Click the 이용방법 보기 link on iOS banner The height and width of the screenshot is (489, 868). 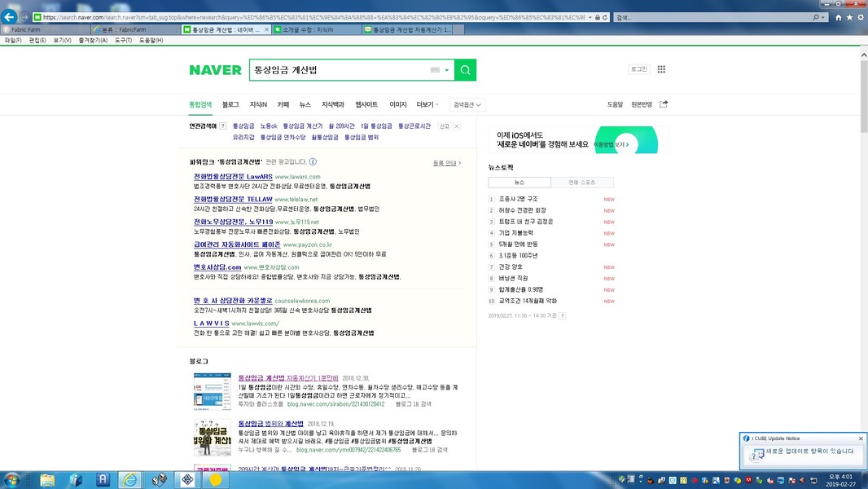pyautogui.click(x=611, y=144)
